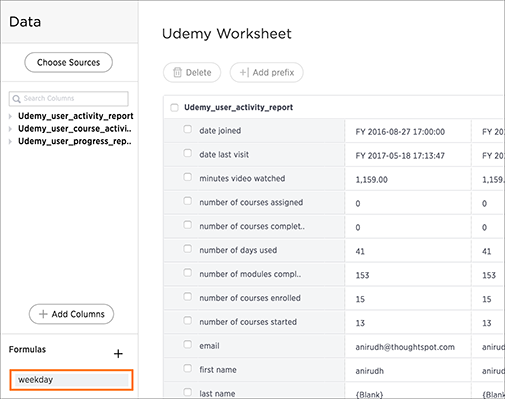Check the date last visit checkbox
The width and height of the screenshot is (505, 399).
pyautogui.click(x=188, y=153)
